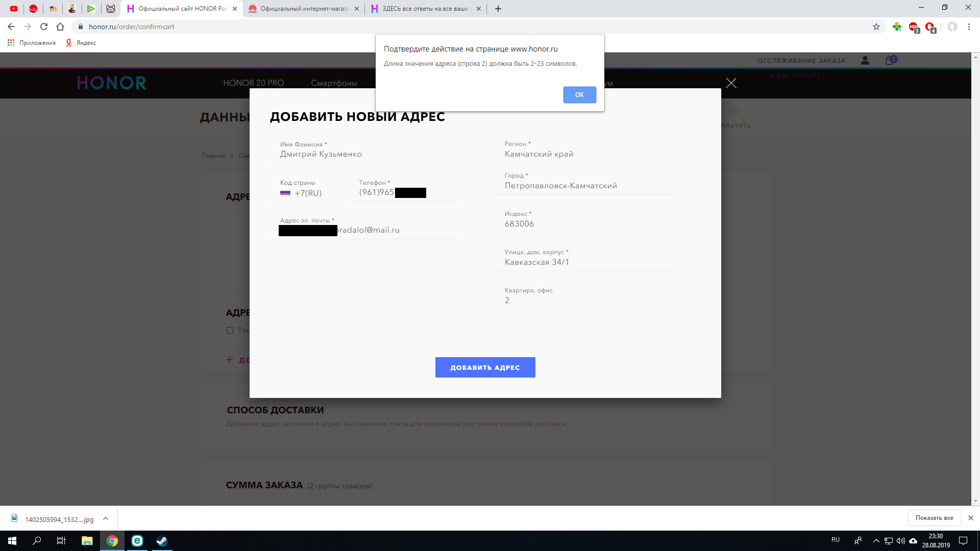
Task: Switch to Официальный интернет-магазин Huawei tab
Action: [x=304, y=9]
